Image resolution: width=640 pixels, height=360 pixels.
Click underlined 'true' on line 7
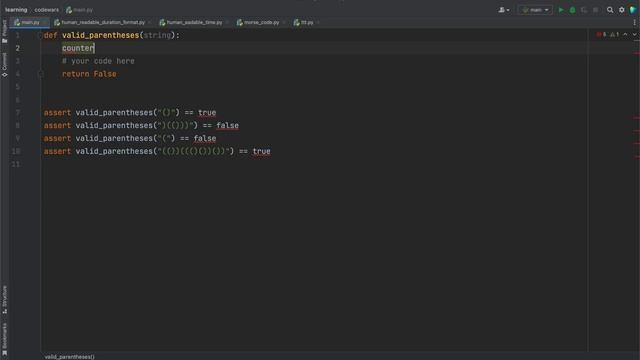207,113
